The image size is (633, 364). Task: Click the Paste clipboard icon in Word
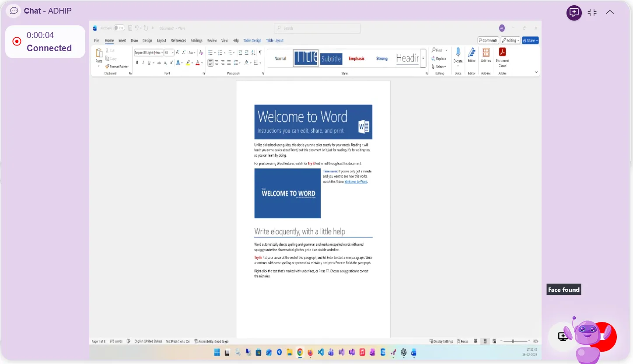99,53
